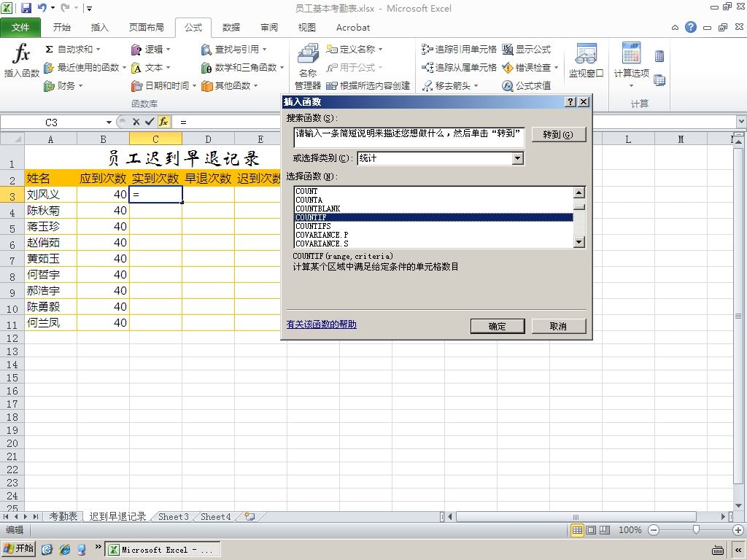Switch to Data (数据) ribbon tab
The image size is (747, 560).
(x=231, y=28)
